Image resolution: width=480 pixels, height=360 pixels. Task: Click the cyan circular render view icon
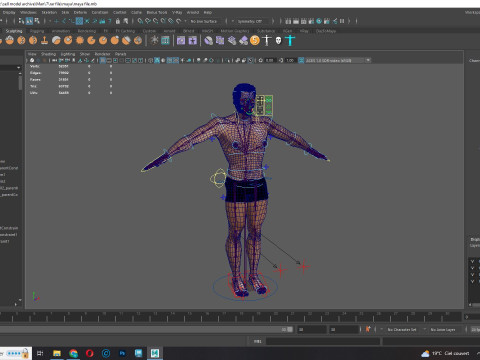[x=319, y=21]
